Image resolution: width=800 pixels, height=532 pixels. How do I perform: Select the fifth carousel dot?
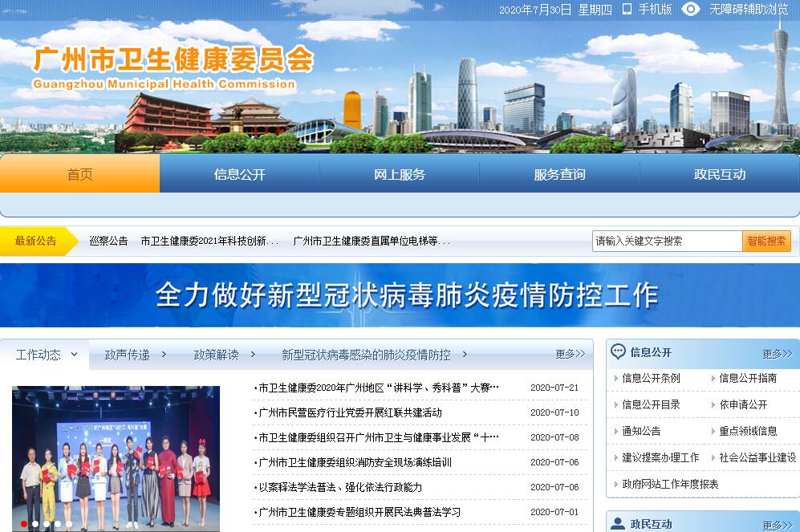(x=69, y=524)
